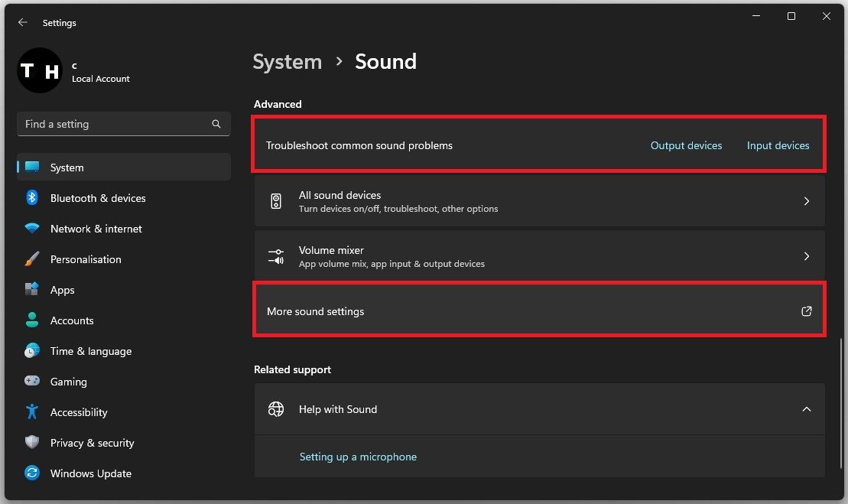Click the Find a setting search box

[115, 124]
